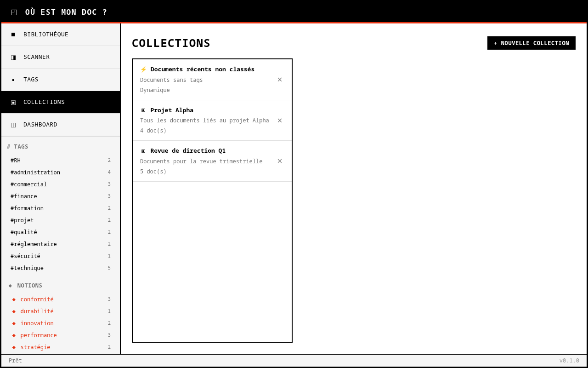Click the app logo icon in the title bar
Viewport: 588px width, 368px height.
(14, 11)
